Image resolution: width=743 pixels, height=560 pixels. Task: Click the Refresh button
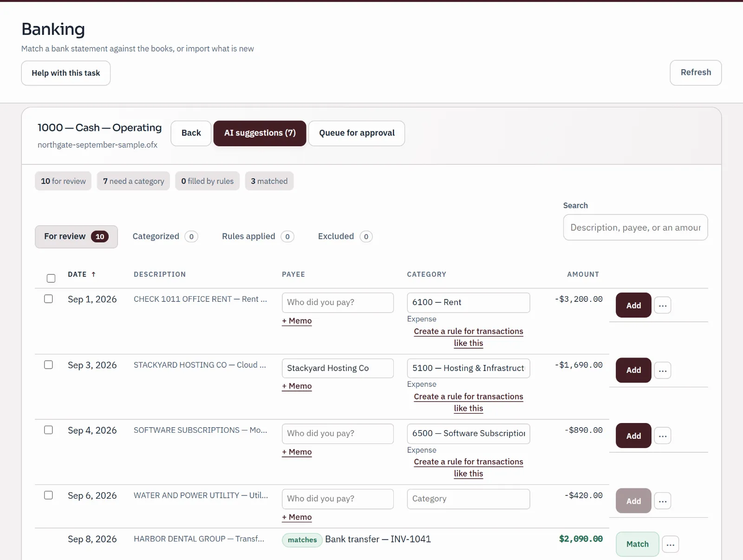click(696, 73)
